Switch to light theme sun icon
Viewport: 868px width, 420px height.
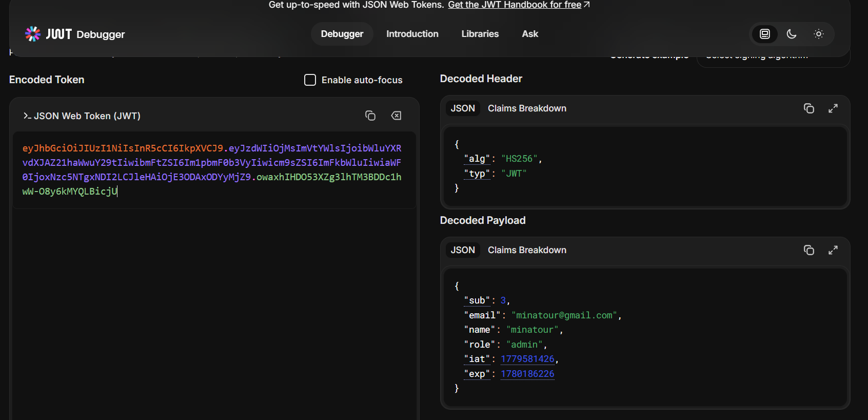coord(819,34)
